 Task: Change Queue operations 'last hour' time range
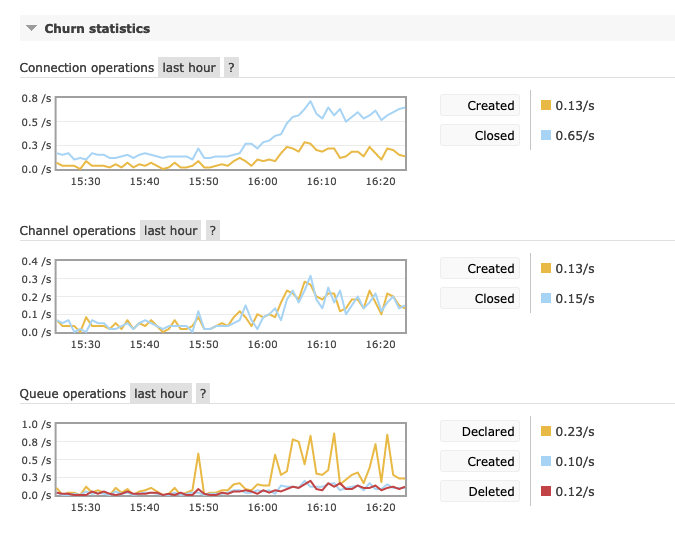161,393
